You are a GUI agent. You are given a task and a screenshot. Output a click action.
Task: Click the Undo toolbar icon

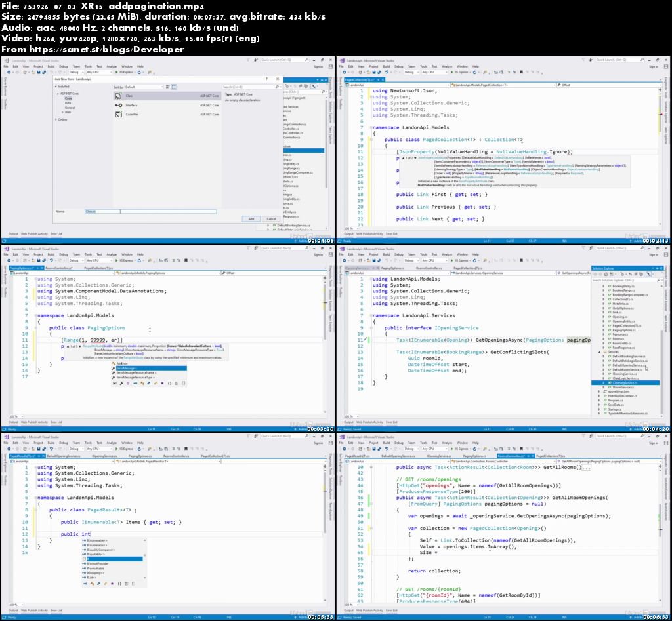pyautogui.click(x=51, y=72)
